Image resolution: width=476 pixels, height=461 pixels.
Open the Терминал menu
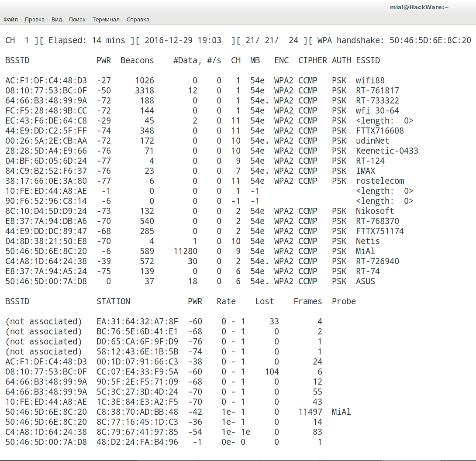click(x=106, y=20)
